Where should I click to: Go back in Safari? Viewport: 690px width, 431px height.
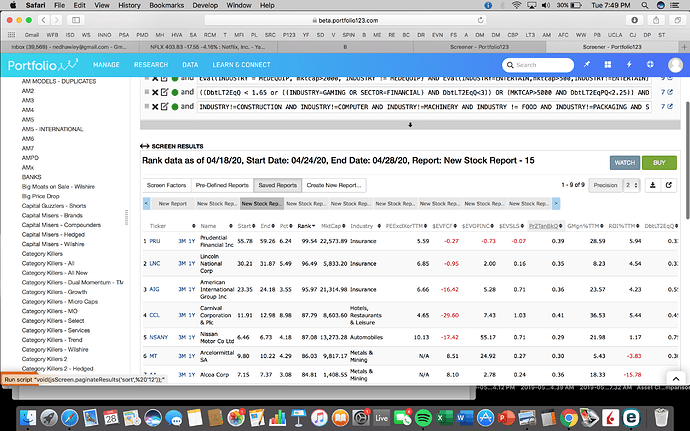click(x=44, y=20)
